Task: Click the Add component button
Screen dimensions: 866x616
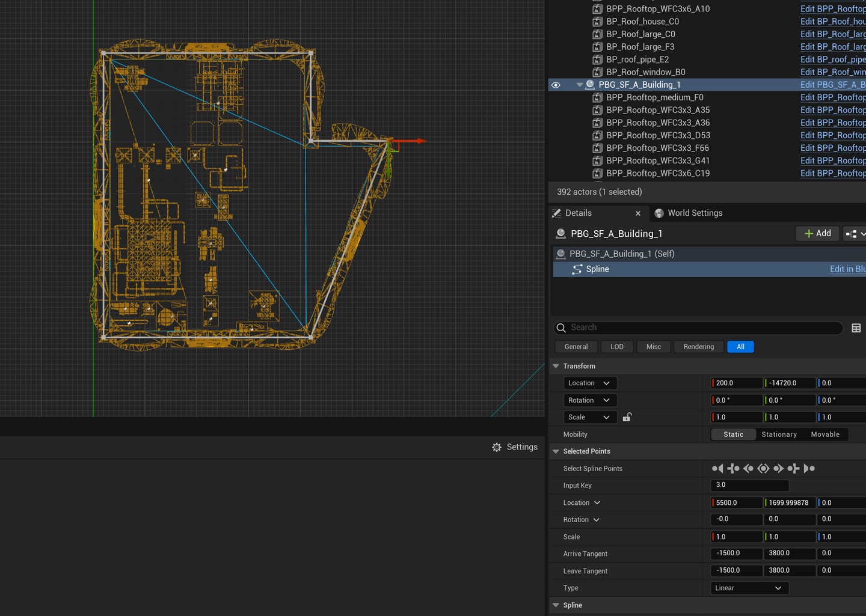Action: coord(817,233)
